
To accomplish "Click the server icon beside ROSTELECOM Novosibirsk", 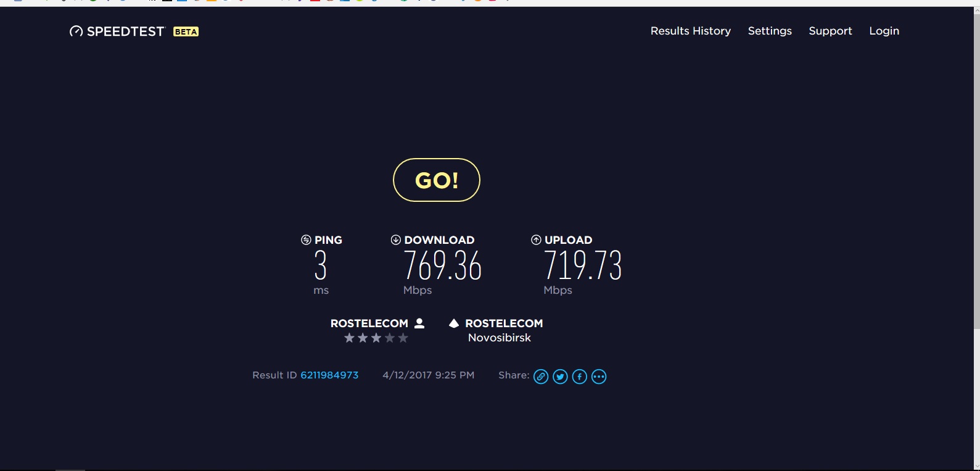I will pos(454,323).
